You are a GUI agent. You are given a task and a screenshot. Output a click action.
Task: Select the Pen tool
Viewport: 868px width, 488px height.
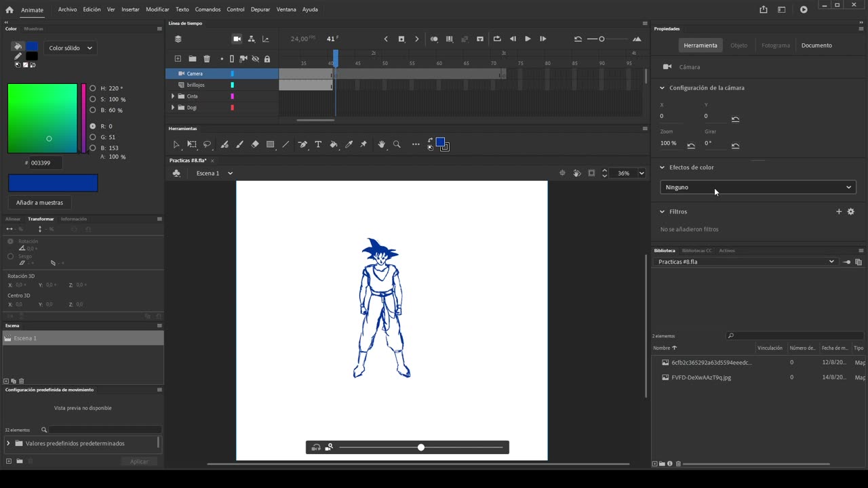pos(302,144)
